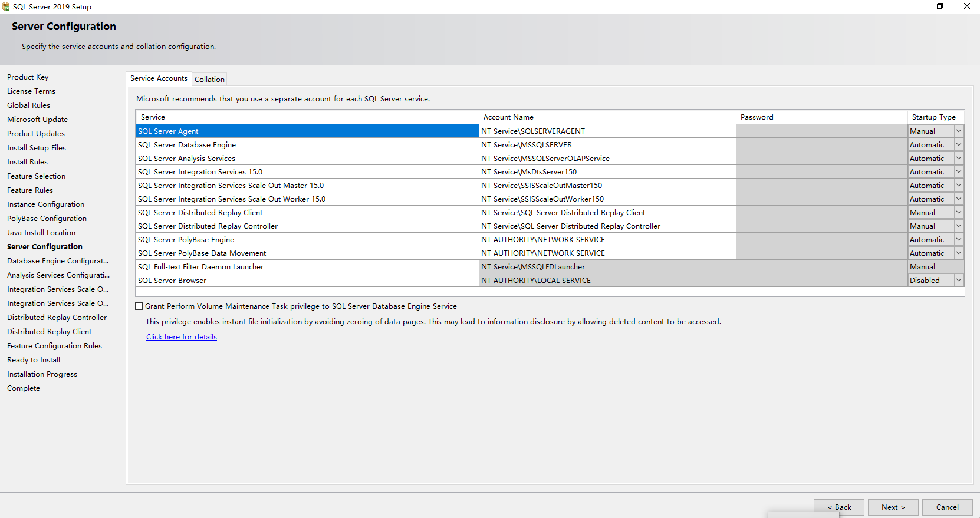Open Startup Type dropdown for PolyBase Data Movement

pyautogui.click(x=959, y=253)
